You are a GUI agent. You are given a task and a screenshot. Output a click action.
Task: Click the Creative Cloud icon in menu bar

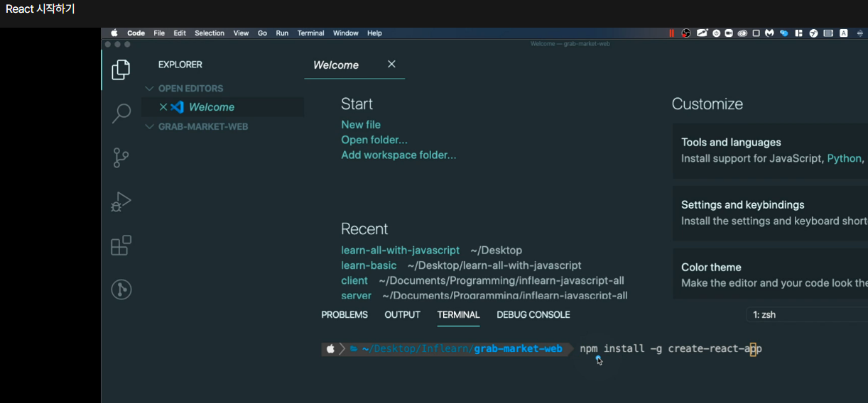(x=742, y=33)
